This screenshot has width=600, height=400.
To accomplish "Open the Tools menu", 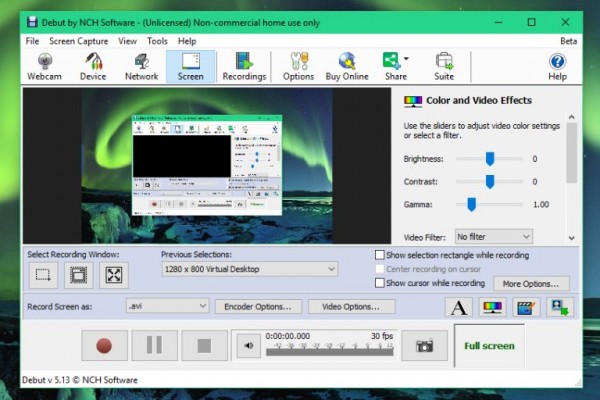I will tap(157, 41).
